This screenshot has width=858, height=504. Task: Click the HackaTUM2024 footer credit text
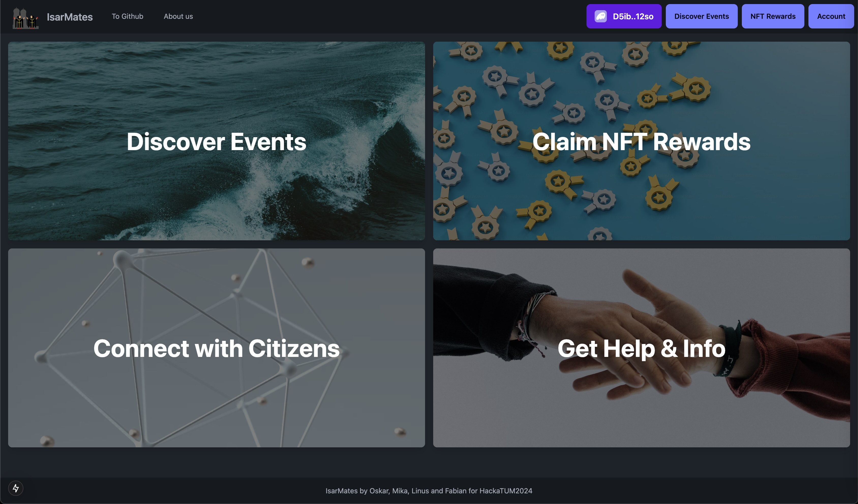pos(429,491)
